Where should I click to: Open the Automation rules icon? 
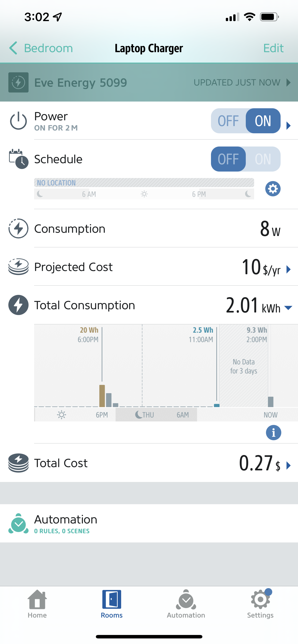(x=18, y=524)
